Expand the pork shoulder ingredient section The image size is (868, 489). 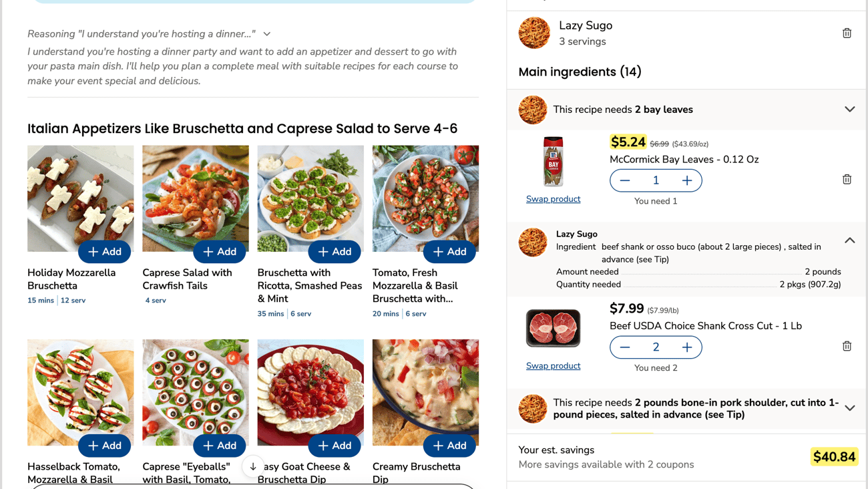(x=849, y=407)
